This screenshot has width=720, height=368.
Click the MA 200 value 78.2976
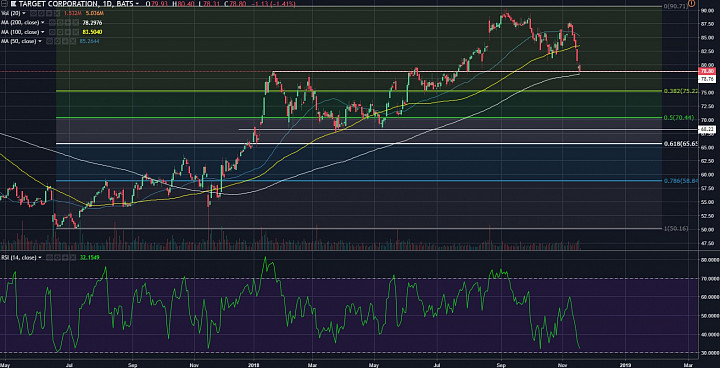[x=92, y=23]
